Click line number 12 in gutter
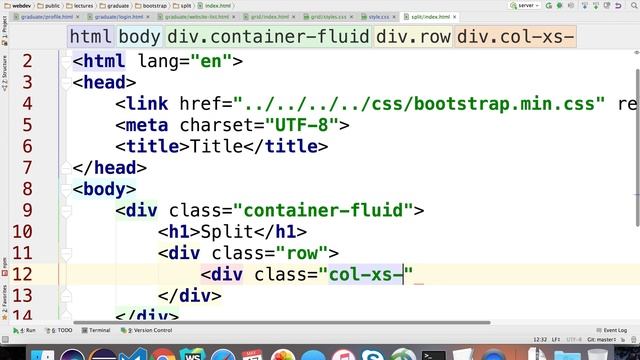640x360 pixels. tap(22, 275)
